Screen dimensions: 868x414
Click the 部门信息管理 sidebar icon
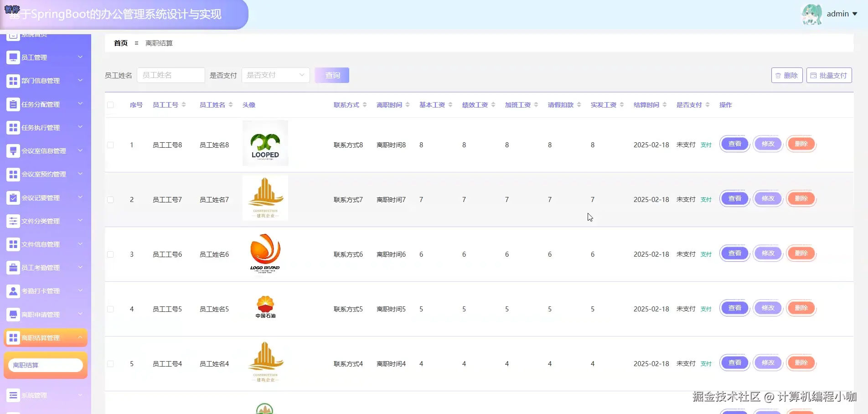point(13,81)
